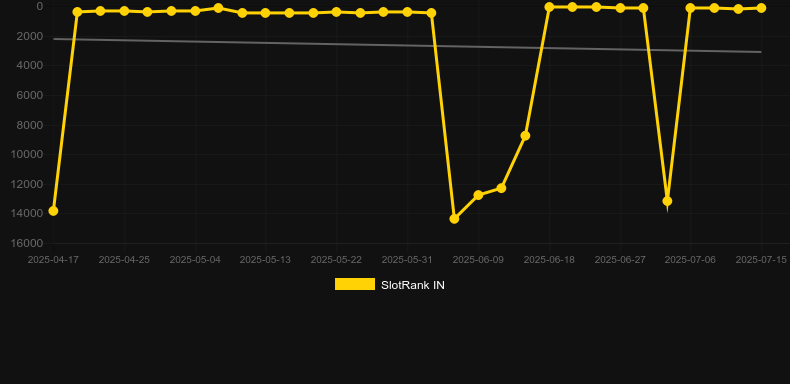Click the 2025-05-22 x-axis date label
The width and height of the screenshot is (790, 384).
(336, 260)
